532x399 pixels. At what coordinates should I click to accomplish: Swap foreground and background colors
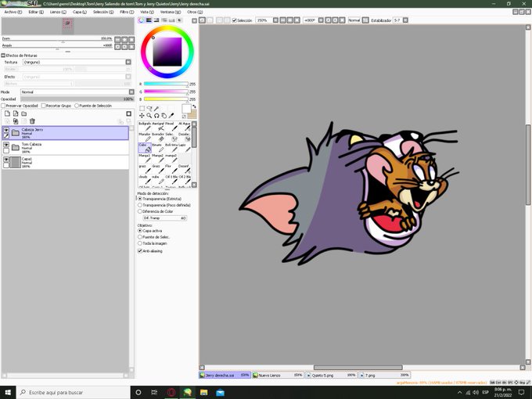(194, 106)
